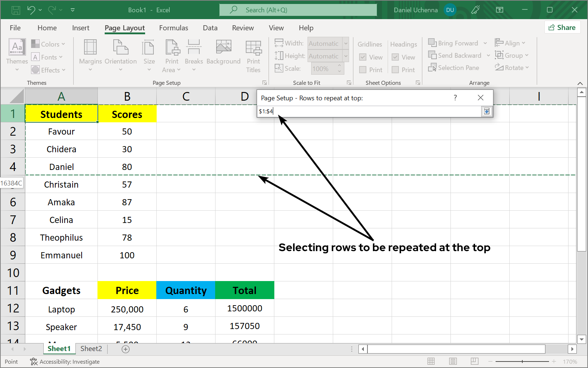588x368 pixels.
Task: Open the Width Automatic dropdown
Action: pos(346,44)
